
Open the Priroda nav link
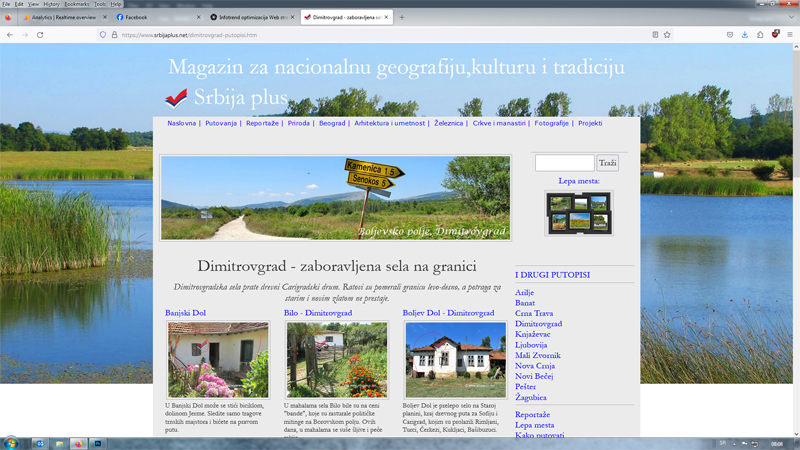click(298, 123)
